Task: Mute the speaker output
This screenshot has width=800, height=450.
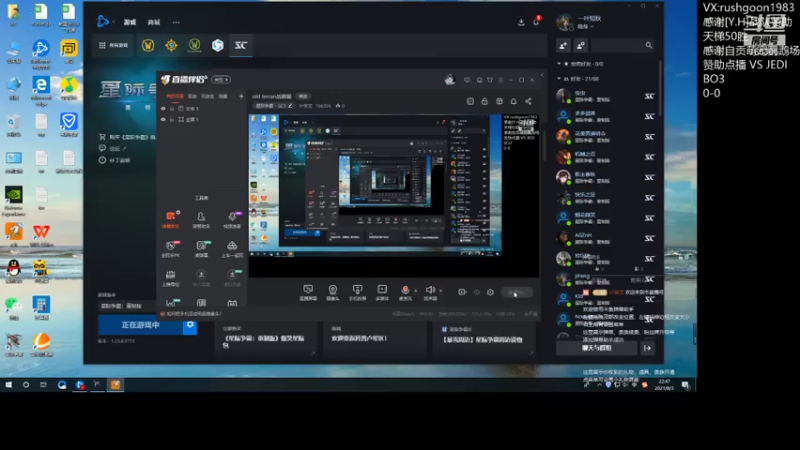Action: 431,292
